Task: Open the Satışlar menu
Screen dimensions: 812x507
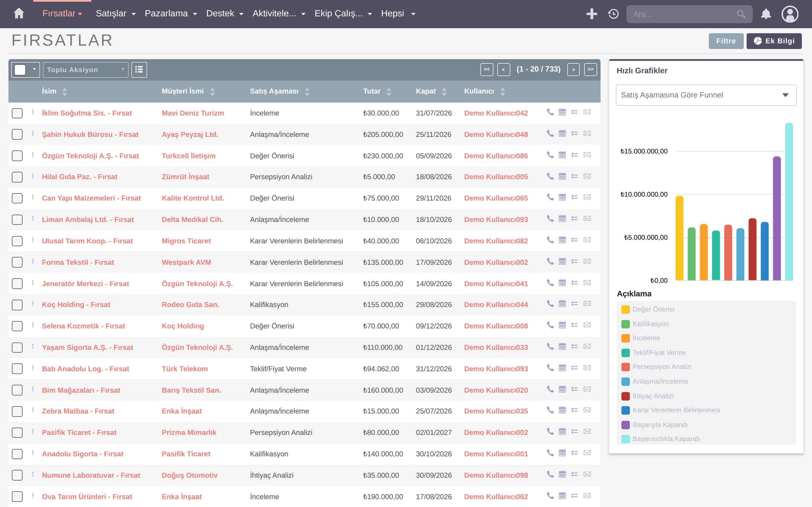Action: pos(115,14)
